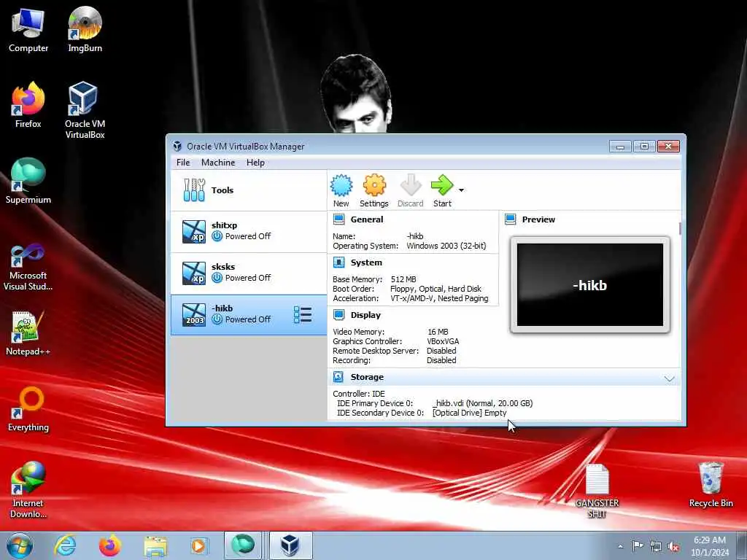Open the Machine menu
This screenshot has height=560, width=747.
point(218,163)
